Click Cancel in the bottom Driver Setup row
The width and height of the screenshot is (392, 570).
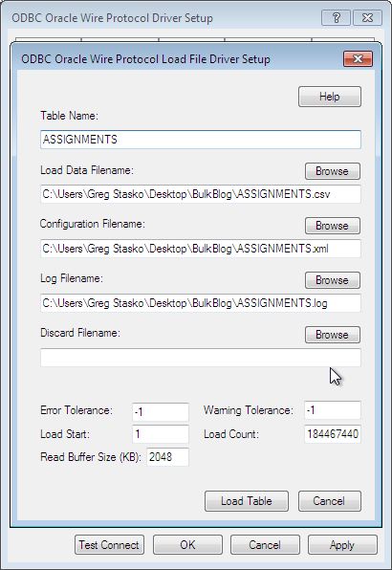pos(265,545)
